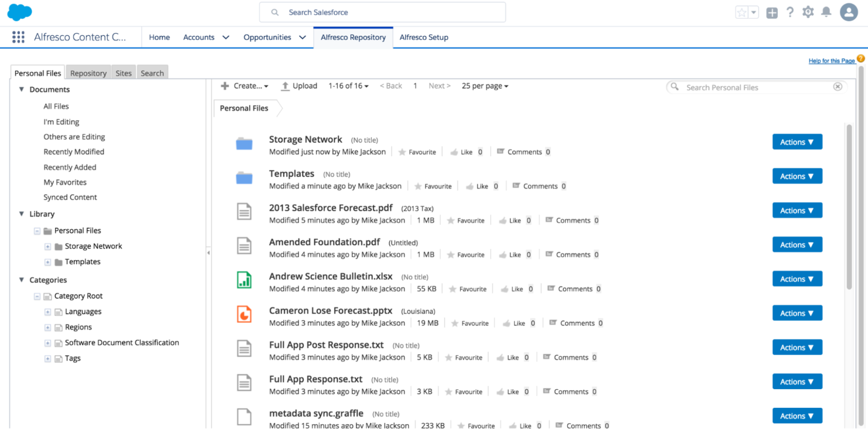Open the Cameron Lose Forecast.pptx file link
868x446 pixels.
[331, 311]
